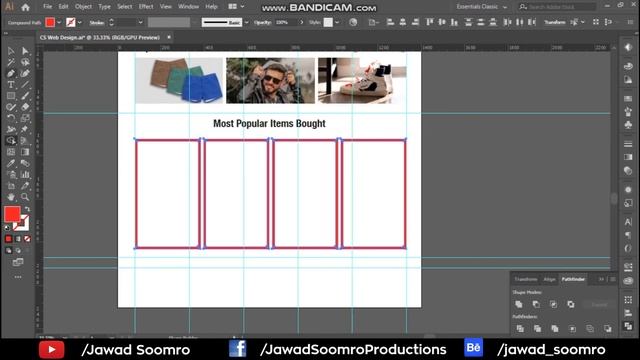
Task: Choose the Column Graph tool
Action: pyautogui.click(x=25, y=175)
